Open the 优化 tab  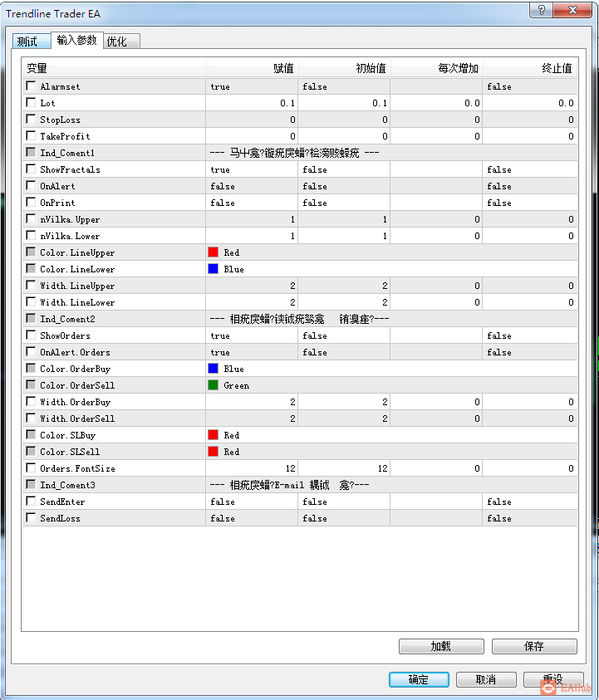pos(121,42)
